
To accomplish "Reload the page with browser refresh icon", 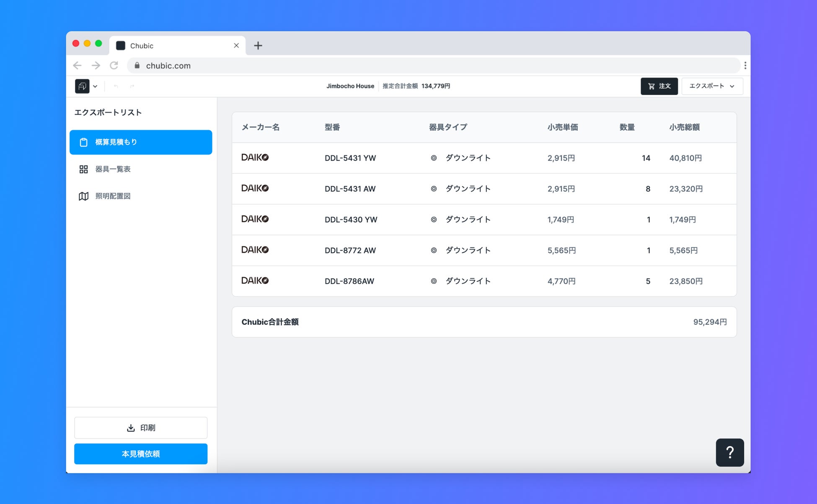I will coord(114,66).
